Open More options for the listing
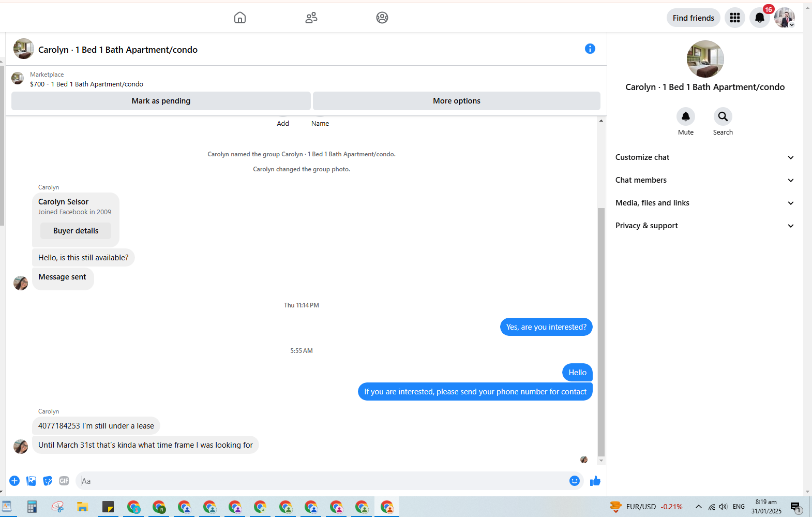 pyautogui.click(x=457, y=101)
